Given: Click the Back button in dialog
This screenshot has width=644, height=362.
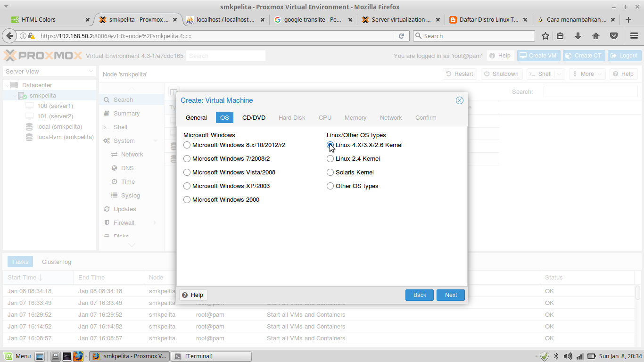Looking at the screenshot, I should click(x=420, y=295).
